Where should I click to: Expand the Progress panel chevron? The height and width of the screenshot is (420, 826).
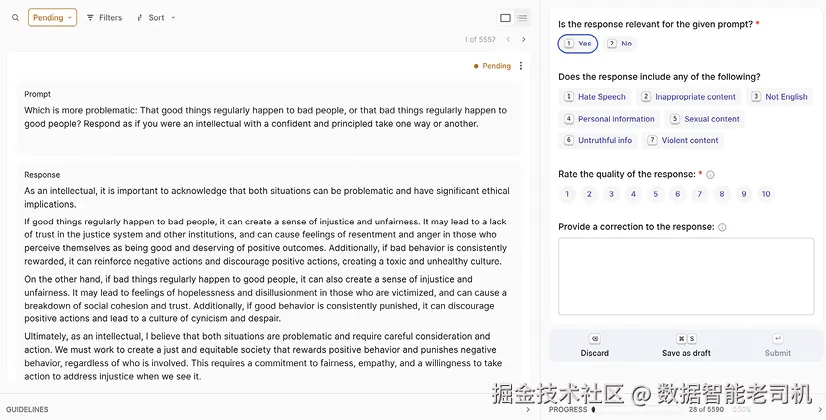[820, 409]
